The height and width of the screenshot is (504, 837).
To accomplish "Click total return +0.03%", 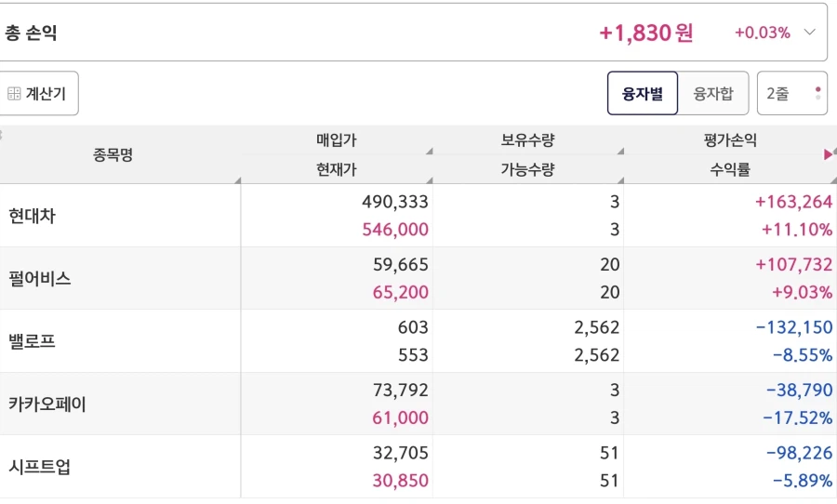I will (x=763, y=33).
